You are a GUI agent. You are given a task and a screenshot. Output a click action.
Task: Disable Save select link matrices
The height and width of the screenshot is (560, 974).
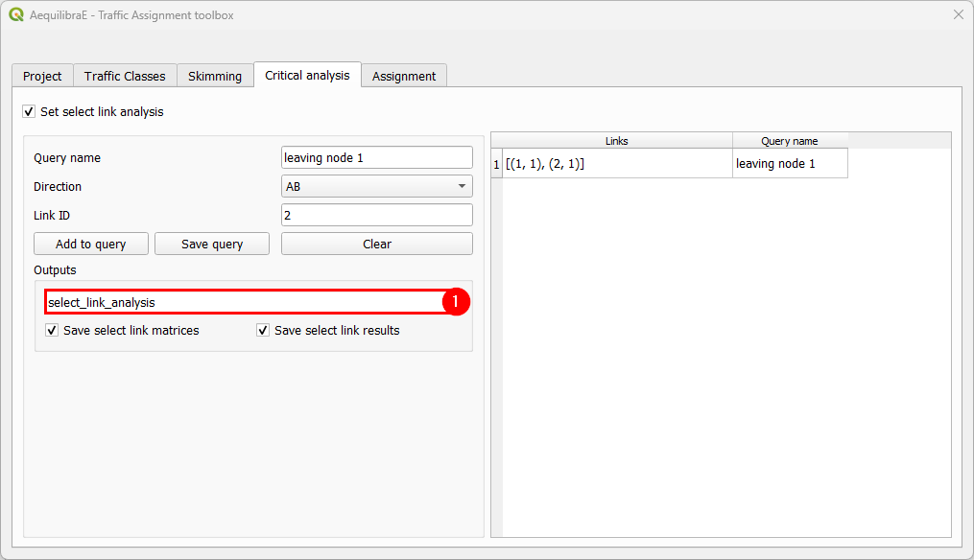pyautogui.click(x=52, y=330)
